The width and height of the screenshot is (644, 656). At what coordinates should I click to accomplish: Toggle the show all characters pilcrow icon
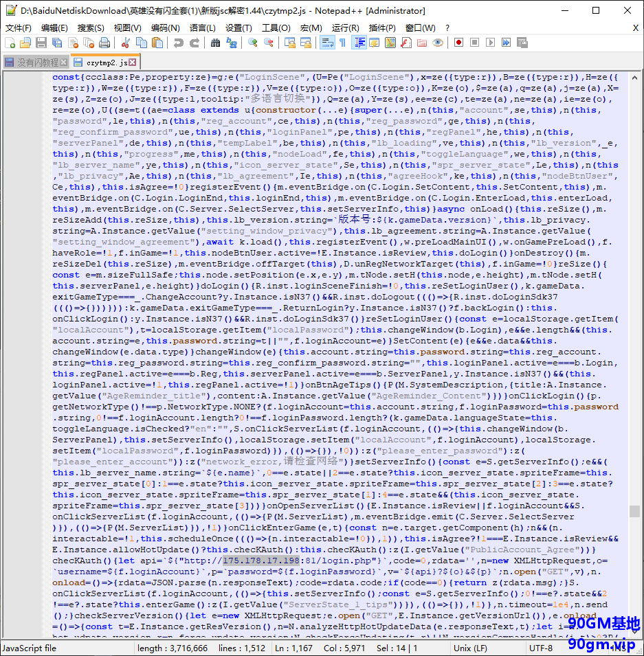point(342,43)
